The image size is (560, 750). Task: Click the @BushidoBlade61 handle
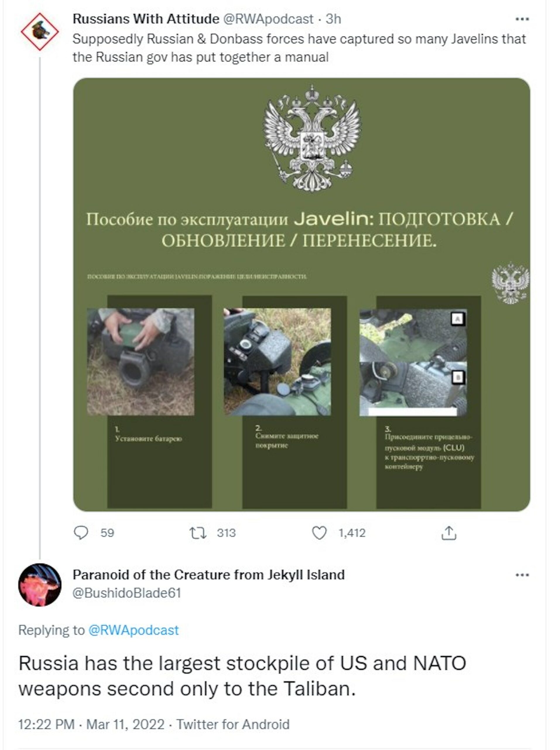pos(127,593)
